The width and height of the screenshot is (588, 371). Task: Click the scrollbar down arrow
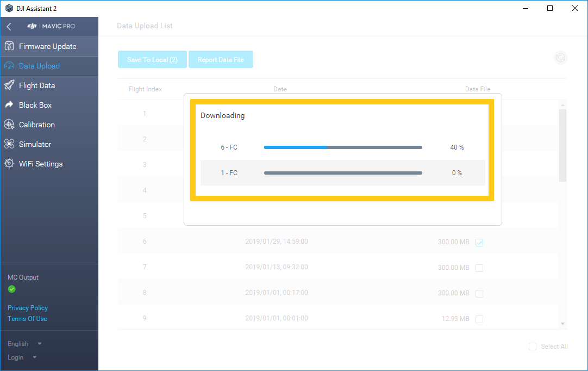tap(562, 323)
